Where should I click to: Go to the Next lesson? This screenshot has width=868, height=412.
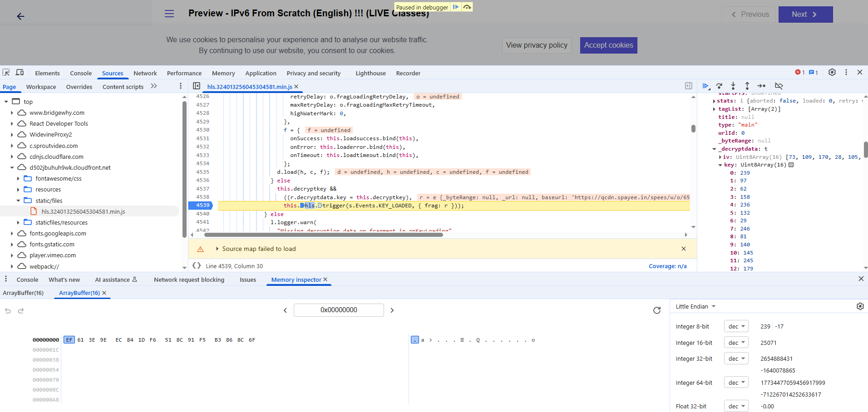click(x=806, y=15)
